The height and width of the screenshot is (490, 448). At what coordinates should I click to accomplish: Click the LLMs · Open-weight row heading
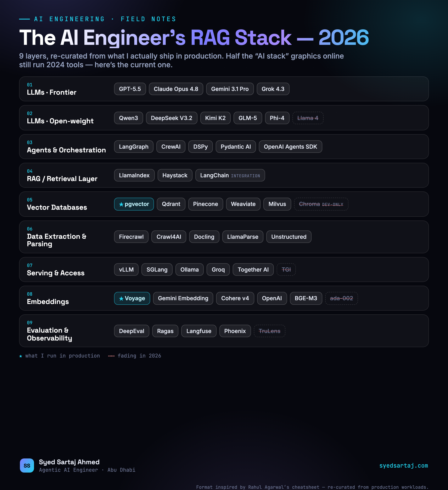[60, 121]
